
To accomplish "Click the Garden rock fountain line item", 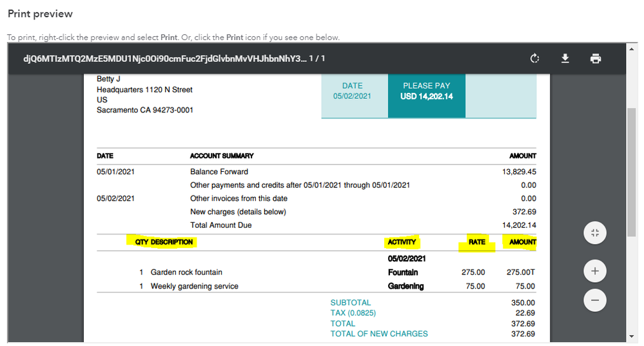I will [x=186, y=272].
